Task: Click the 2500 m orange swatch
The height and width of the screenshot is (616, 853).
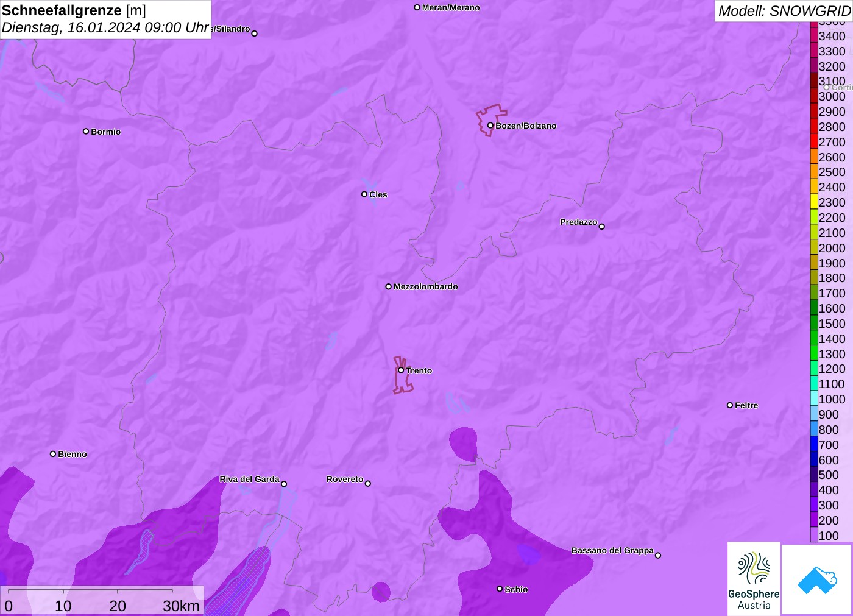Action: tap(814, 172)
